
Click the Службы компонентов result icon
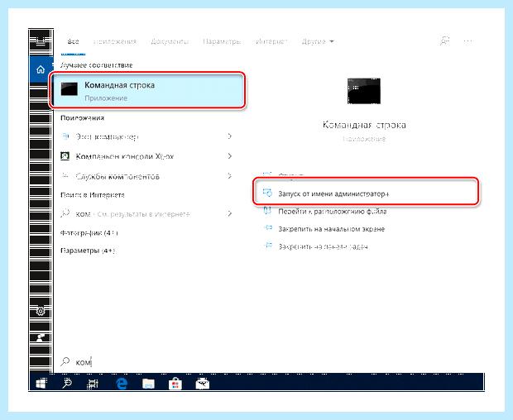pos(65,176)
